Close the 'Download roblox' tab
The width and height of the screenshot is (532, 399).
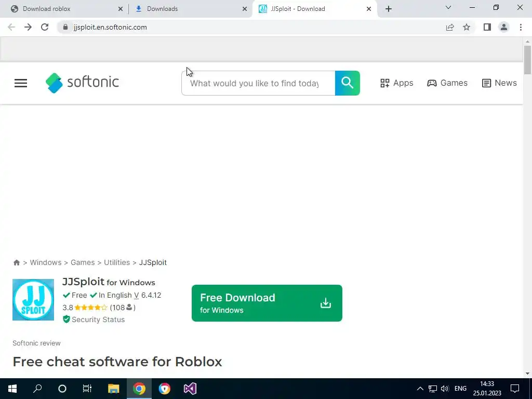[121, 9]
